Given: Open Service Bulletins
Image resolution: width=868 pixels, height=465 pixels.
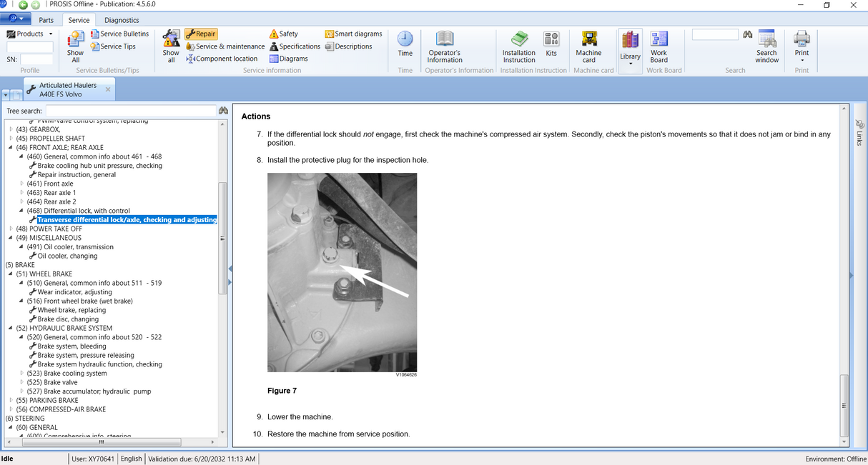Looking at the screenshot, I should (x=119, y=34).
